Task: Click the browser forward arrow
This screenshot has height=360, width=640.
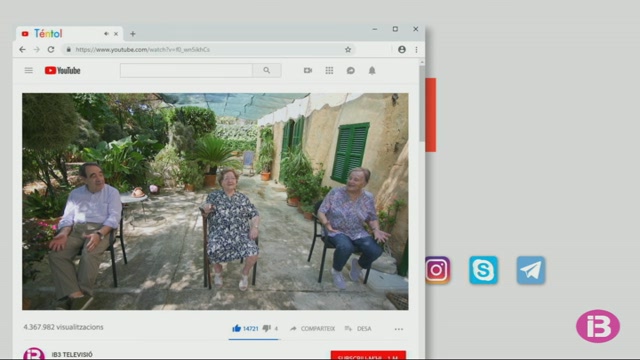Action: point(37,49)
